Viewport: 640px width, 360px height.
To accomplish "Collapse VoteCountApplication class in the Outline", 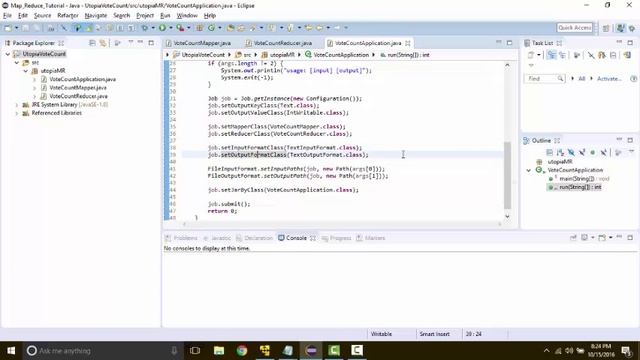I will coord(529,170).
